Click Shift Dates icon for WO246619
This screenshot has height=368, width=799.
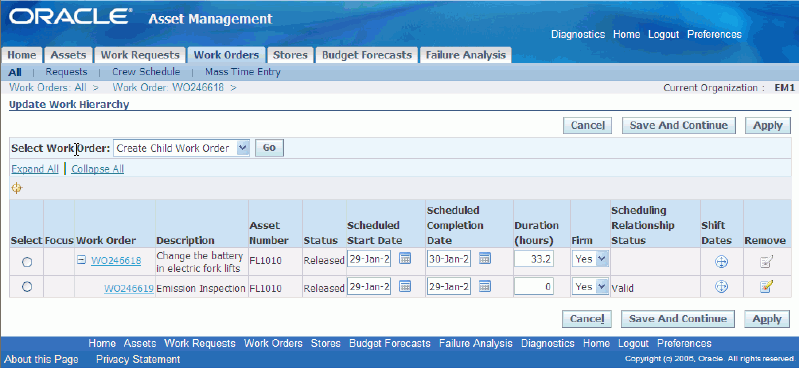(x=721, y=287)
